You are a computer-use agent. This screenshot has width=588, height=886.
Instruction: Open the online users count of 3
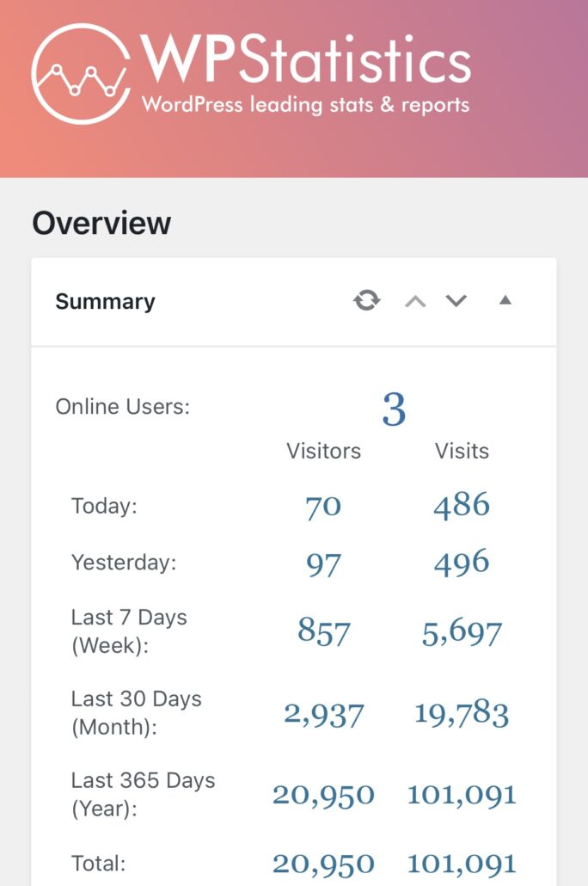[394, 409]
